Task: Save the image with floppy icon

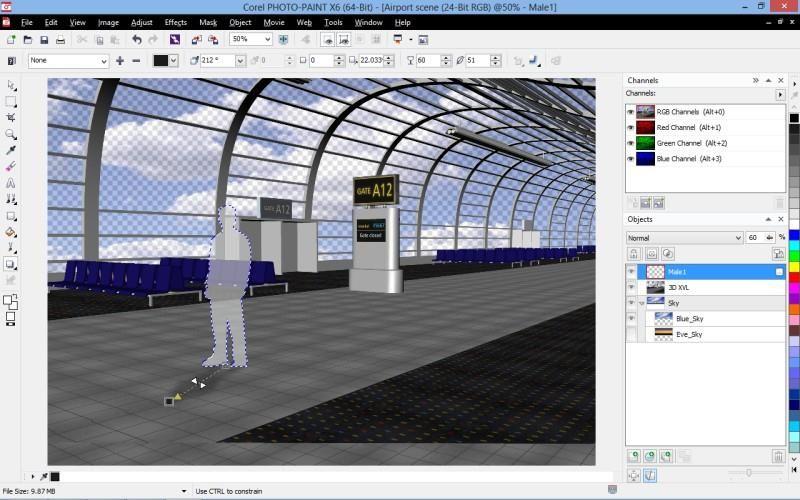Action: pos(44,39)
